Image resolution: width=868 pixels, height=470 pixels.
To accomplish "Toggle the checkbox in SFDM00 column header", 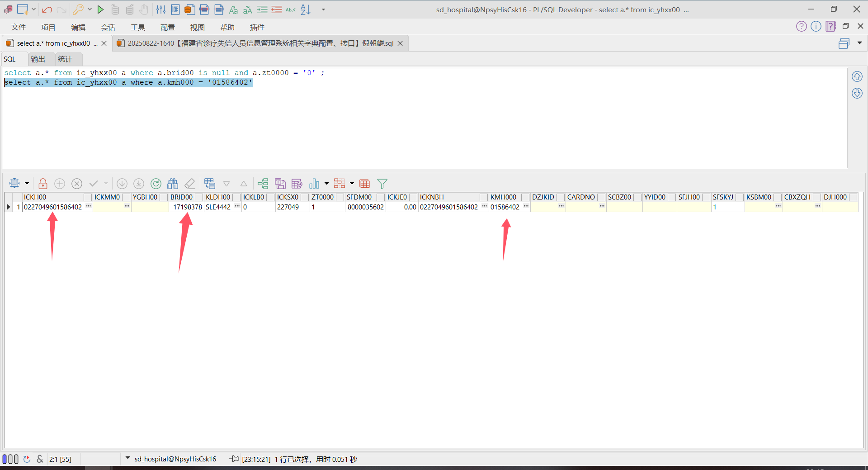I will (x=381, y=197).
